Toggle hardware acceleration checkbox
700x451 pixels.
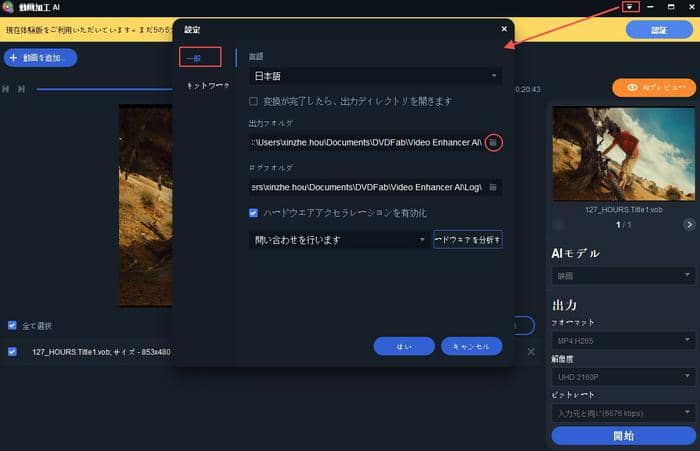tap(254, 213)
